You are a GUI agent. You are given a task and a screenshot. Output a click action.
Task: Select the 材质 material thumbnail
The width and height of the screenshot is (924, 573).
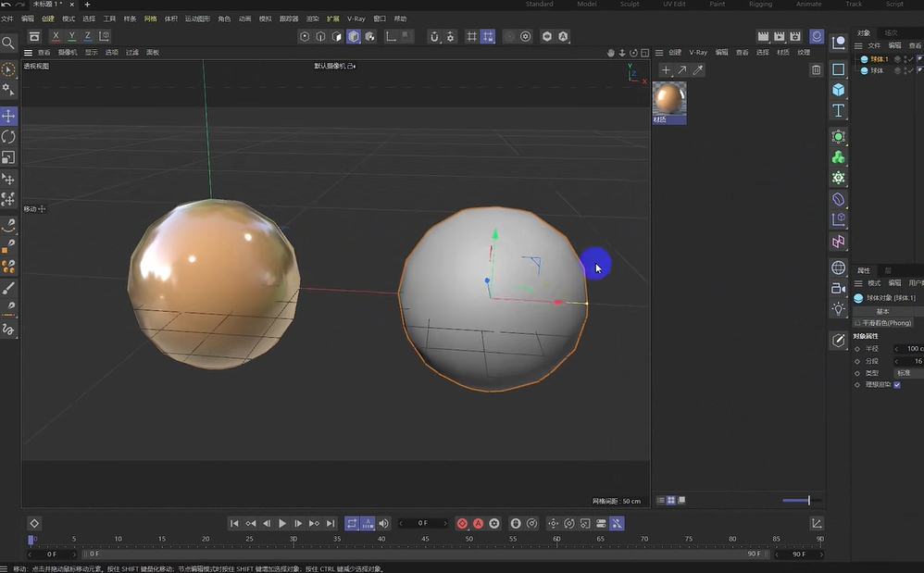[x=668, y=95]
